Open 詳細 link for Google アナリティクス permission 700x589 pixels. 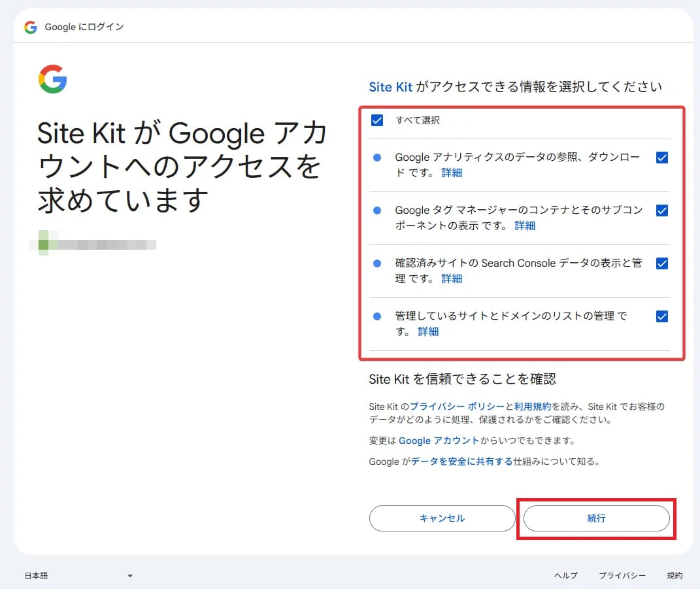coord(452,173)
